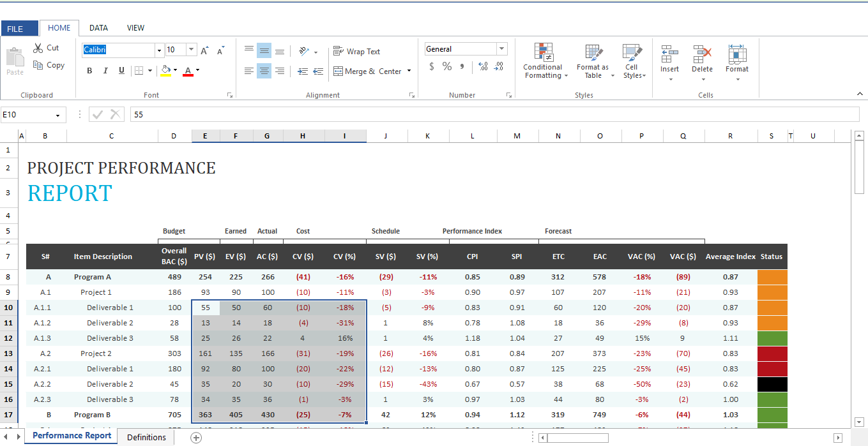The width and height of the screenshot is (868, 446).
Task: Select column header K
Action: pyautogui.click(x=428, y=136)
